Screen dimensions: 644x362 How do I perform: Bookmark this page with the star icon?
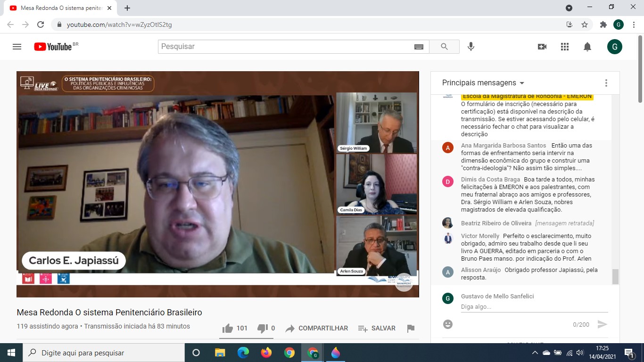[x=585, y=25]
